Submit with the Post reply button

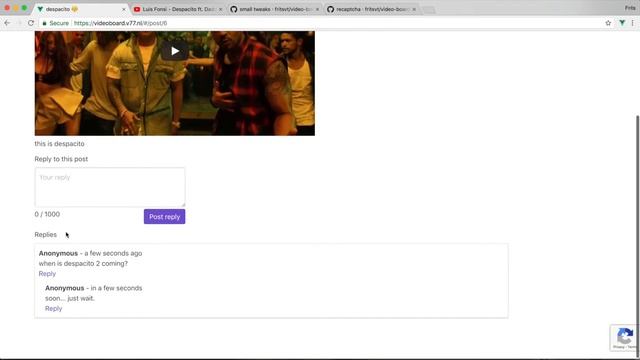pos(164,217)
